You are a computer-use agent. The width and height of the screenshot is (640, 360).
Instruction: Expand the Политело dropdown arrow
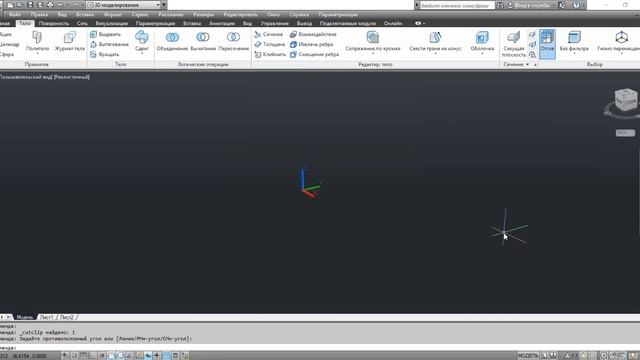(x=37, y=54)
